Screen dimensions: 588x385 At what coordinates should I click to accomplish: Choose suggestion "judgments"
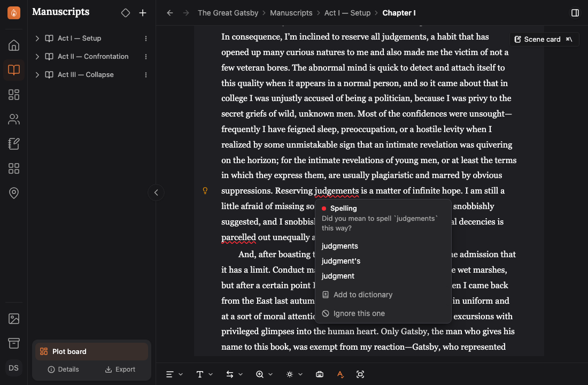[x=340, y=246]
